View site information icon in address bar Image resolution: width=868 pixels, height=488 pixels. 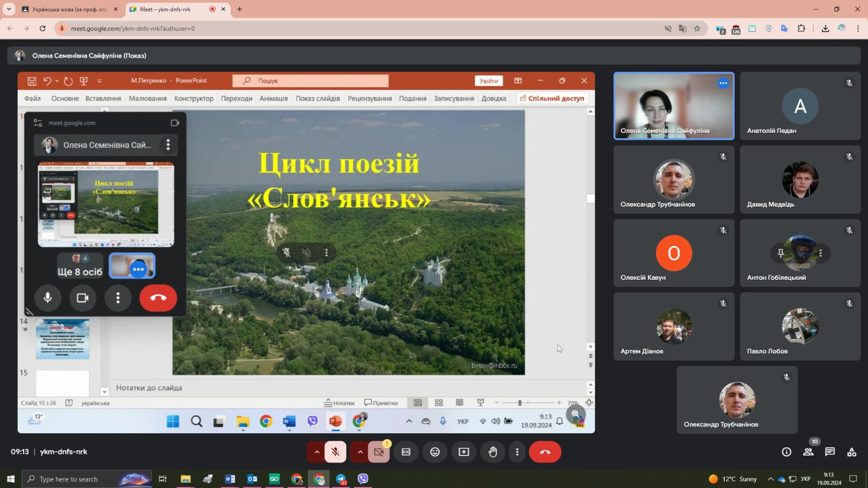tap(62, 28)
